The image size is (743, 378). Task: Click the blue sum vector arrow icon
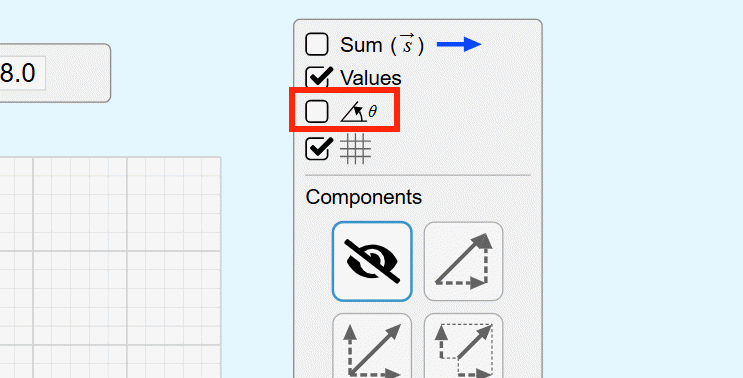pyautogui.click(x=459, y=45)
